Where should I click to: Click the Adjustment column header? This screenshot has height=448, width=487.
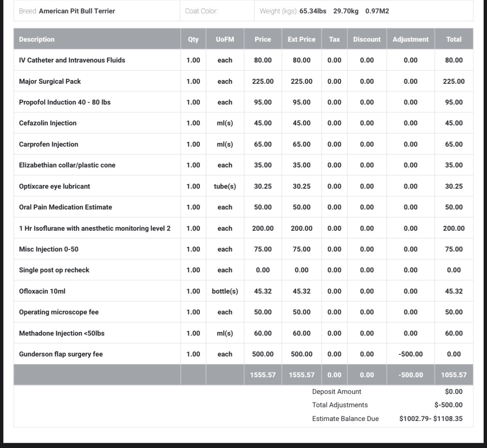click(x=410, y=39)
